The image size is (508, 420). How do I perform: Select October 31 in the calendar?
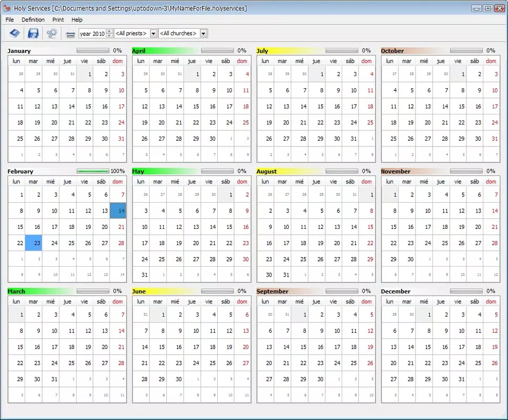coord(492,139)
